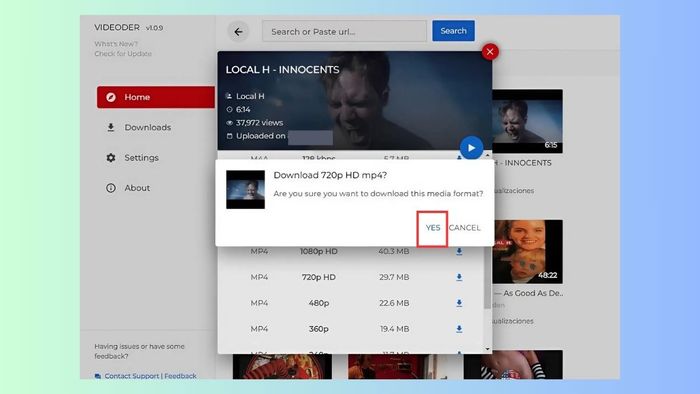Play the video with the blue play button
The height and width of the screenshot is (394, 700).
[471, 148]
